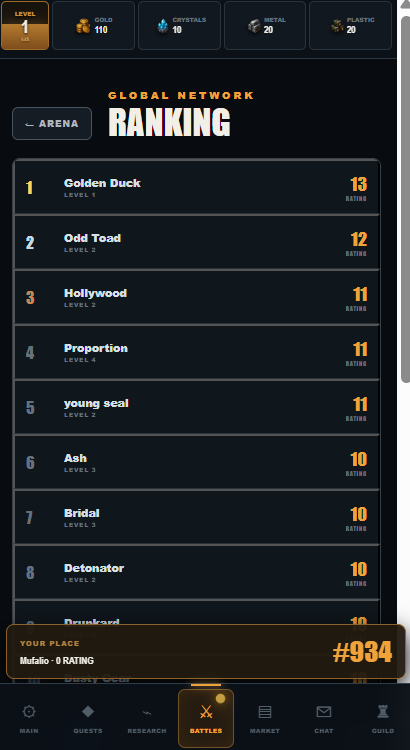Open the Level 1 badge
Screen dimensions: 410x750
point(25,25)
